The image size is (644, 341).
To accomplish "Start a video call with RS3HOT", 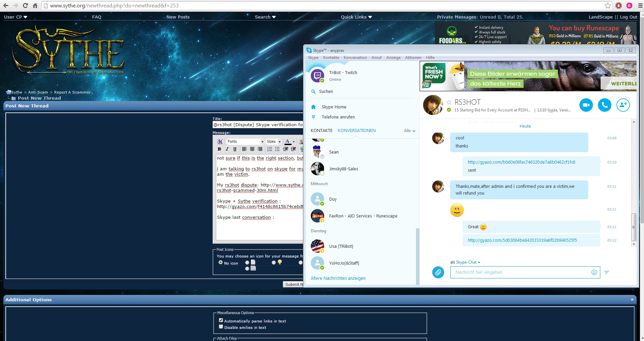I will pyautogui.click(x=586, y=105).
